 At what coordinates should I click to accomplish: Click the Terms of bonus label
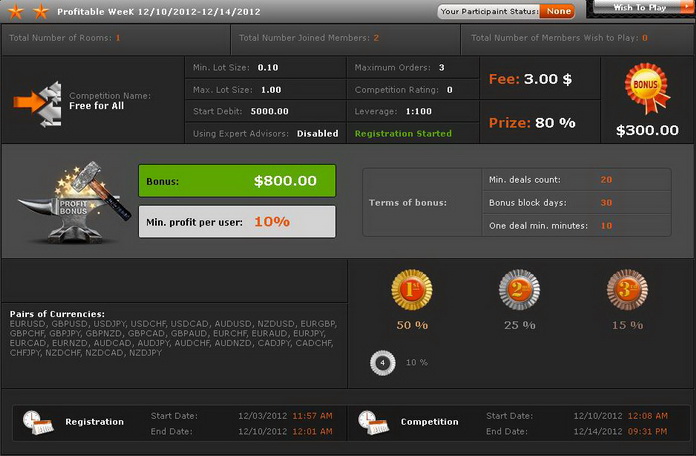tap(407, 202)
